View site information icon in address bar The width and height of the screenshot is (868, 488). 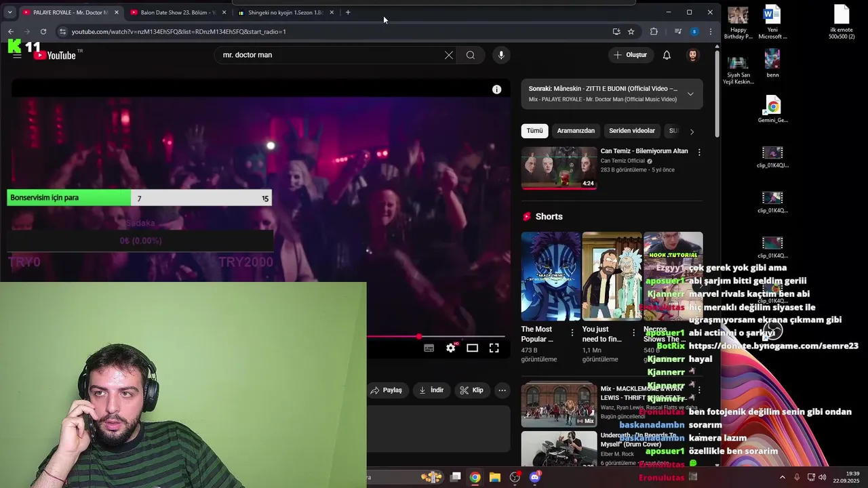tap(62, 31)
